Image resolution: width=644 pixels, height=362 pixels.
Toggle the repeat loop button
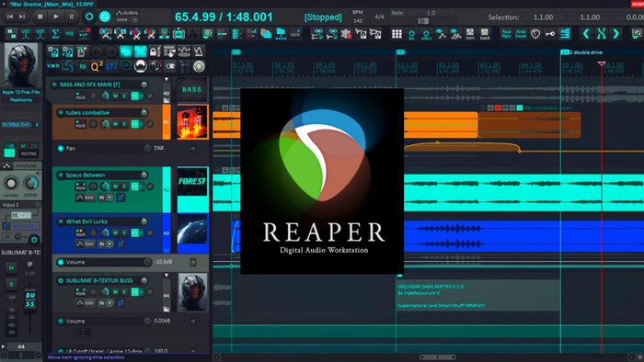pos(105,17)
